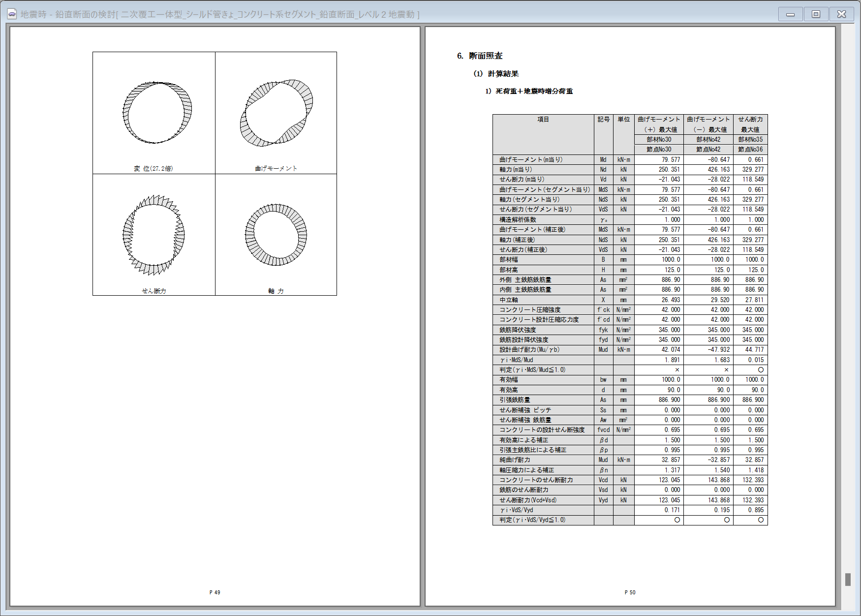Click the 中立軸 row label in table
The image size is (861, 616).
pos(509,300)
